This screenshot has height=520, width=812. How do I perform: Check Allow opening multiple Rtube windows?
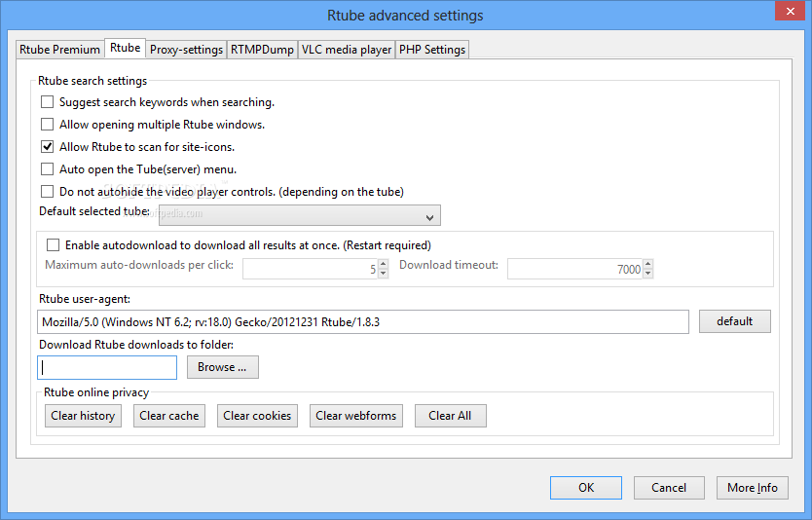pyautogui.click(x=47, y=125)
